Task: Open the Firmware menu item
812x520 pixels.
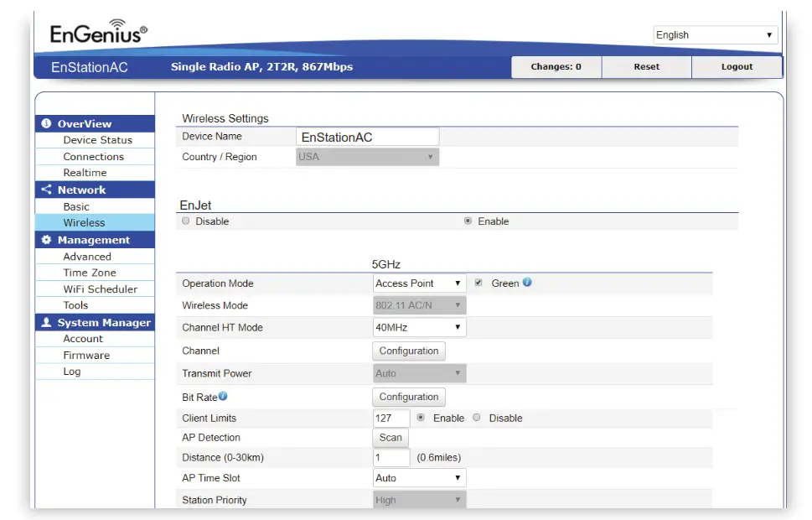Action: point(86,356)
